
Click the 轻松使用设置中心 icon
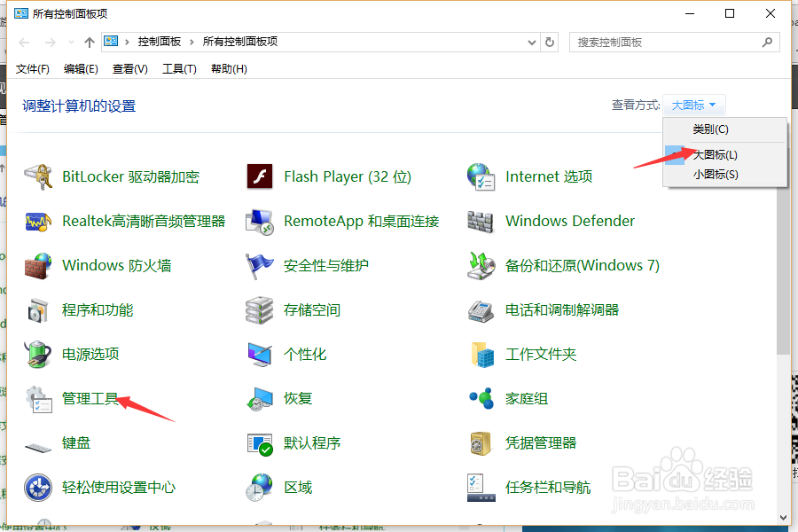point(38,488)
